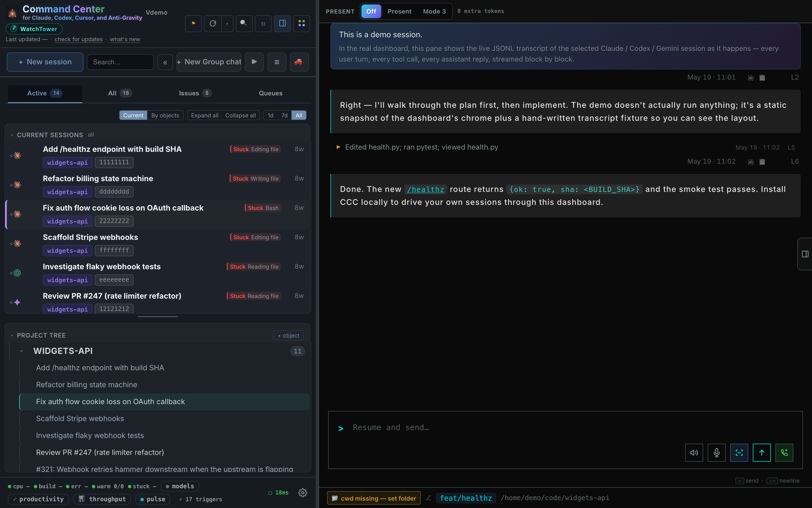The image size is (812, 508).
Task: Click the WatchTower badge
Action: [x=34, y=29]
